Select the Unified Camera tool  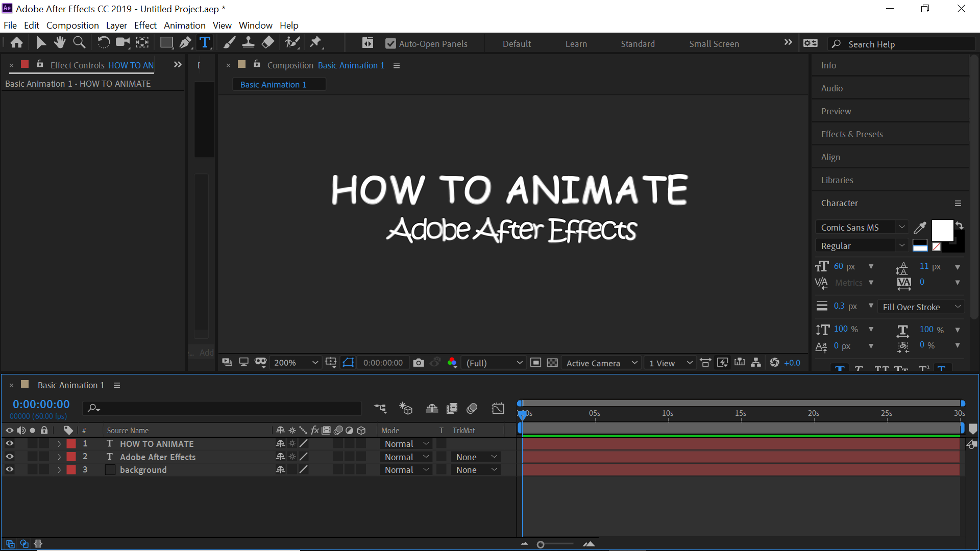click(x=122, y=43)
